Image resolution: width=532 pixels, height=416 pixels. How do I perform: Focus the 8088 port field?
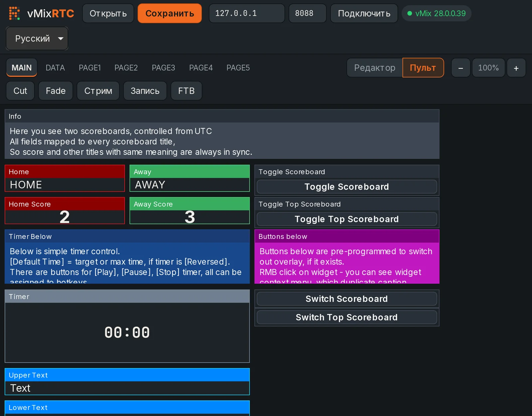click(x=308, y=13)
